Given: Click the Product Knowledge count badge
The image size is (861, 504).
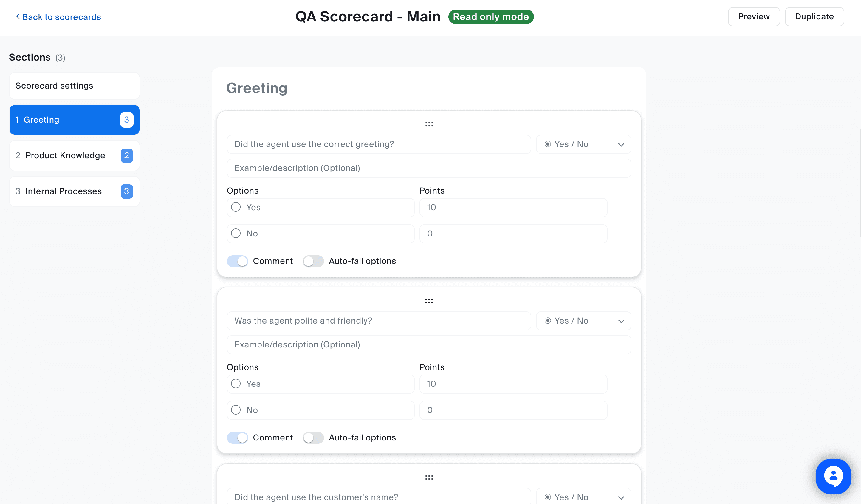Looking at the screenshot, I should coord(126,155).
